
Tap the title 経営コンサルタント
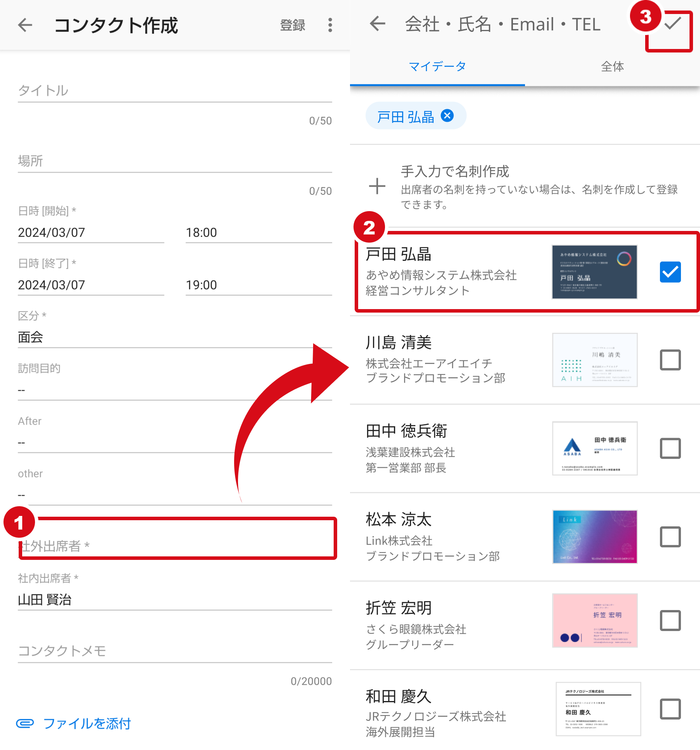pyautogui.click(x=418, y=291)
